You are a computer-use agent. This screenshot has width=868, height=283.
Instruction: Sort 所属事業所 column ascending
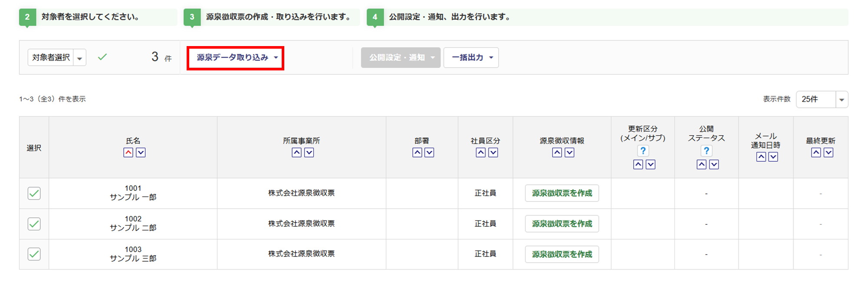[296, 153]
